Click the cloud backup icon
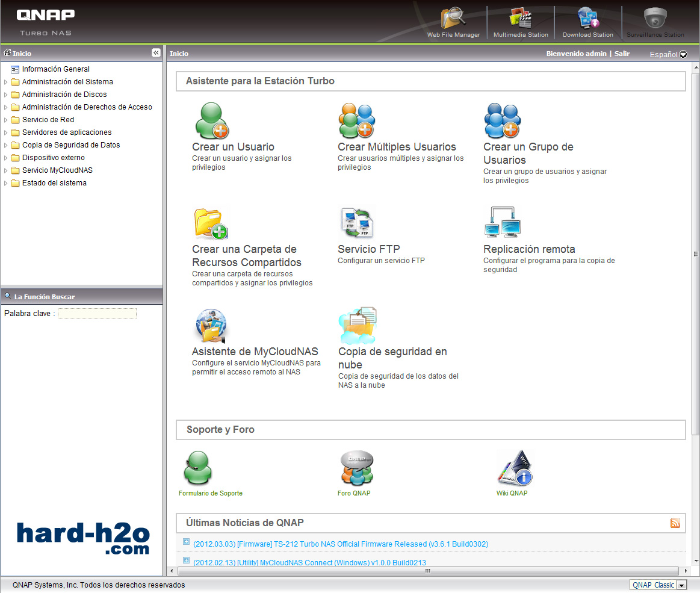The width and height of the screenshot is (700, 593). pos(358,326)
